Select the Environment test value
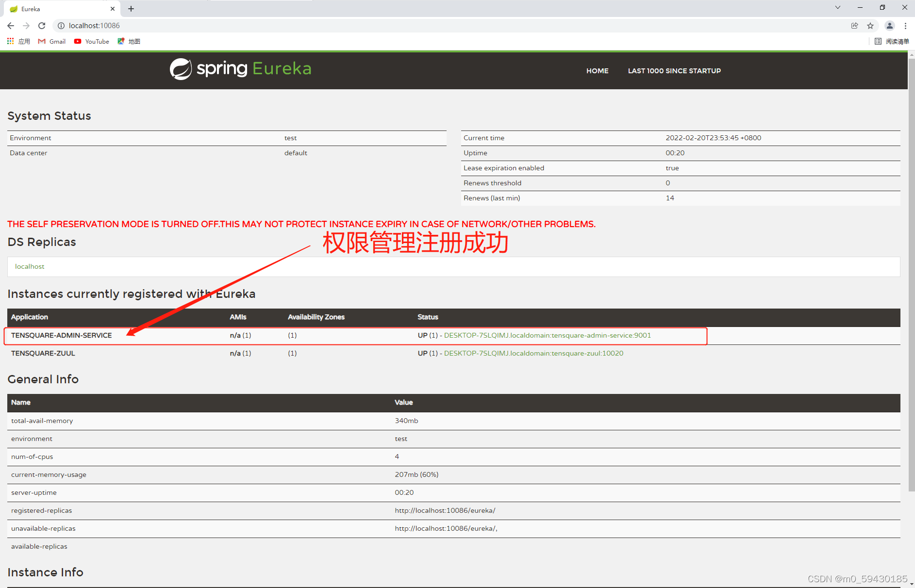The width and height of the screenshot is (915, 588). tap(290, 138)
